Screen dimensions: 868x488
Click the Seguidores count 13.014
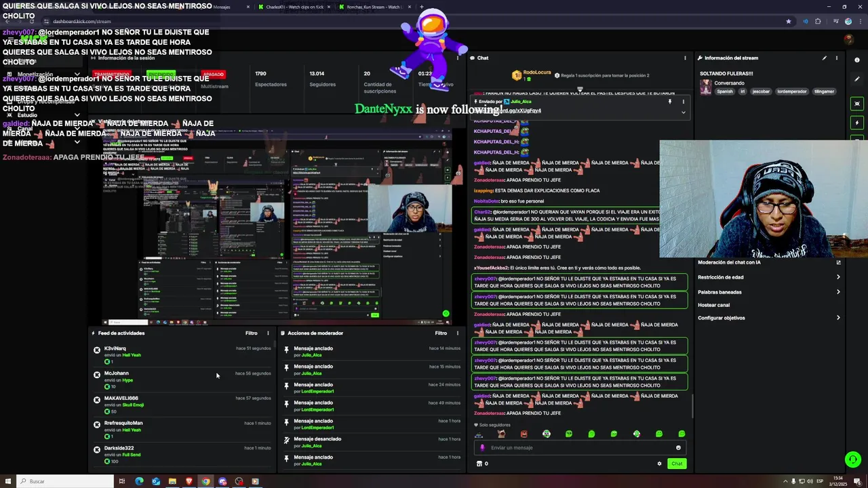tap(317, 74)
